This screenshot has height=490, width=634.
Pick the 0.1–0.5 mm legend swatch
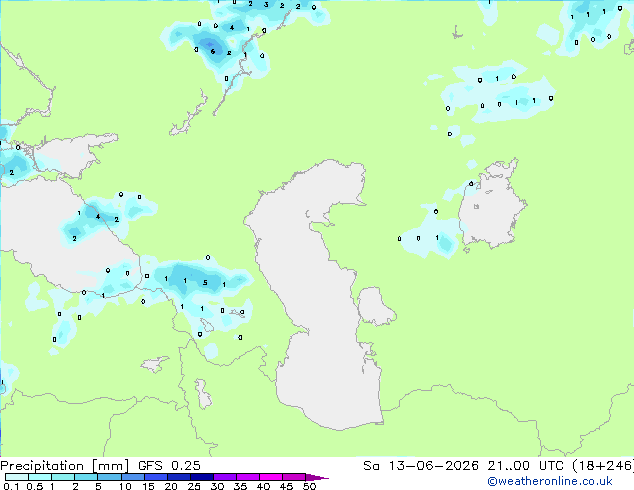coord(17,477)
